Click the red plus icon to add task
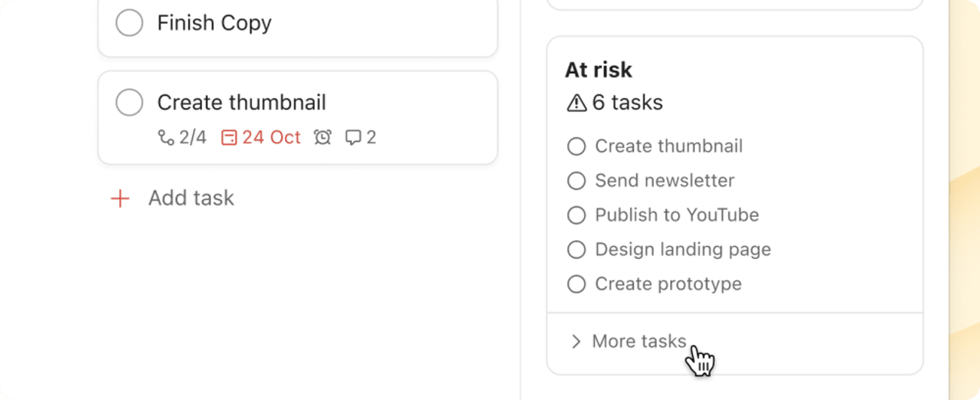 point(120,198)
